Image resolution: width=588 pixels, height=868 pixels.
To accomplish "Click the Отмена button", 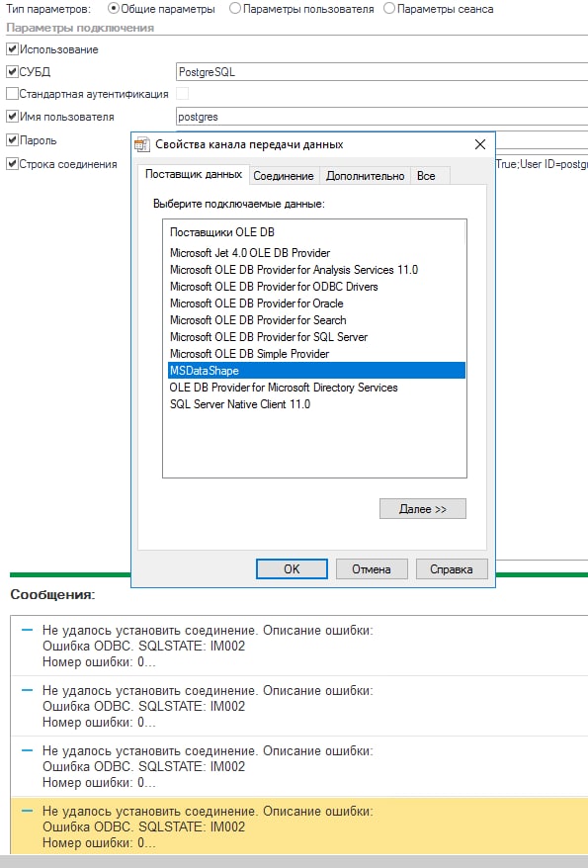I will point(372,569).
